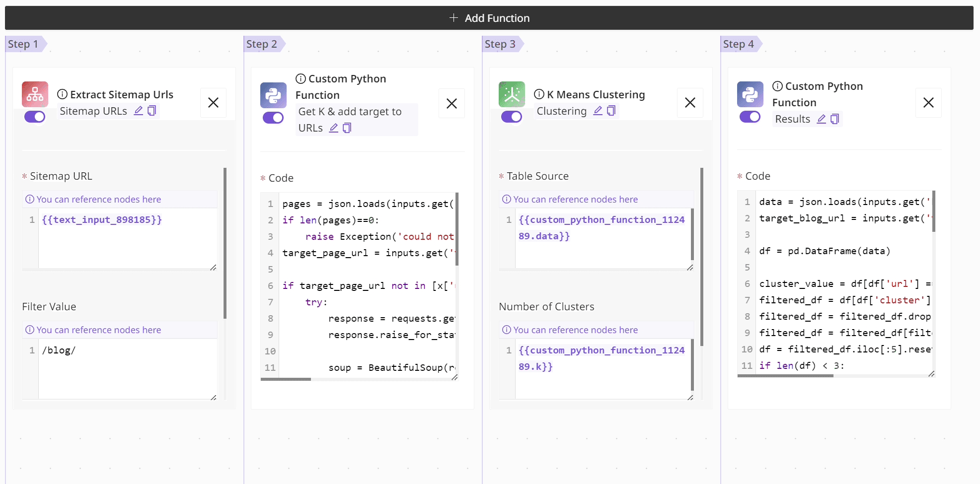
Task: Click the Step 4 label
Action: click(739, 44)
